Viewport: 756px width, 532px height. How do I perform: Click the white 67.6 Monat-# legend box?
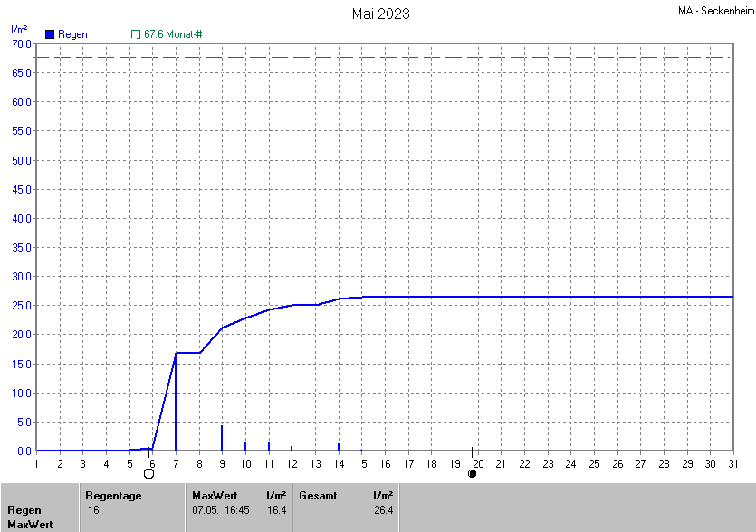click(x=136, y=34)
